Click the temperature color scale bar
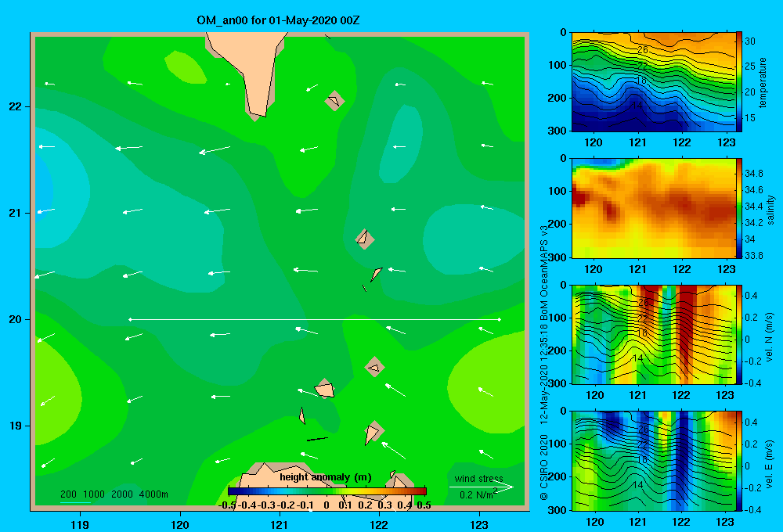Screen dimensions: 783x532 [x=738, y=82]
